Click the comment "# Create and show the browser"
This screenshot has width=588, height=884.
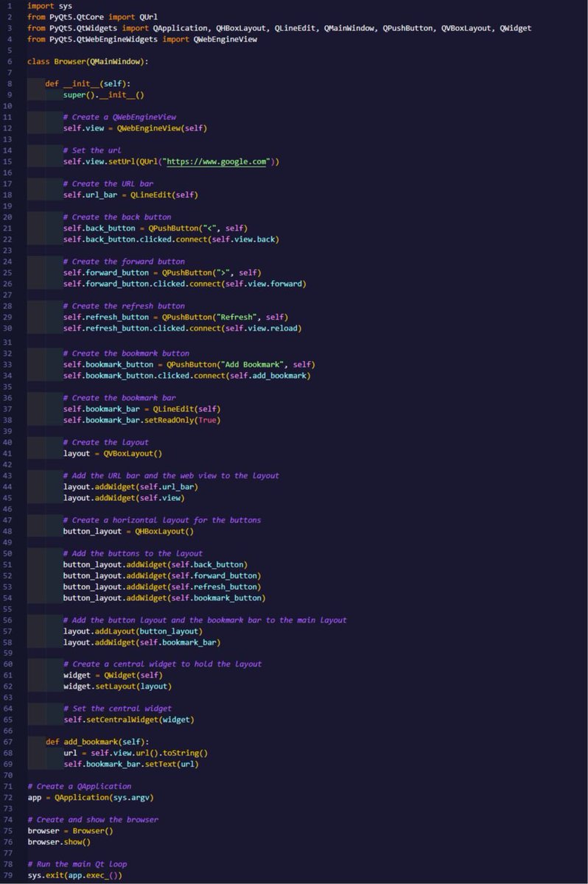93,820
